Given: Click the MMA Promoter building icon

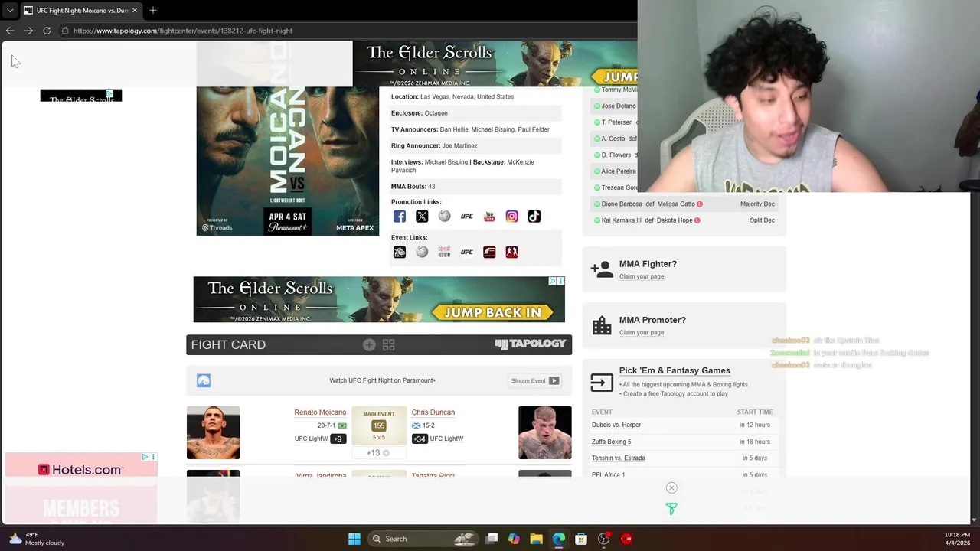Looking at the screenshot, I should point(602,325).
